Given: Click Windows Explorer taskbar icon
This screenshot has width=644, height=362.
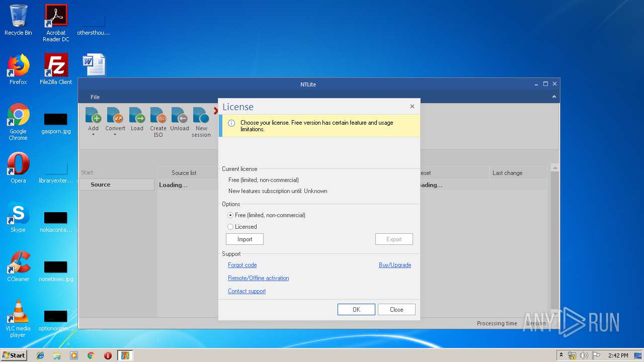Looking at the screenshot, I should tap(57, 355).
